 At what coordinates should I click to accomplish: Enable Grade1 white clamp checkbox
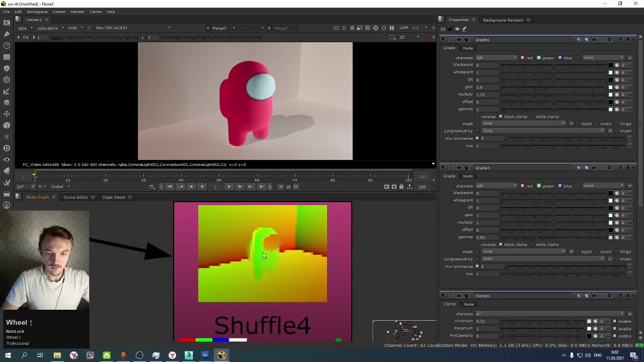[532, 117]
